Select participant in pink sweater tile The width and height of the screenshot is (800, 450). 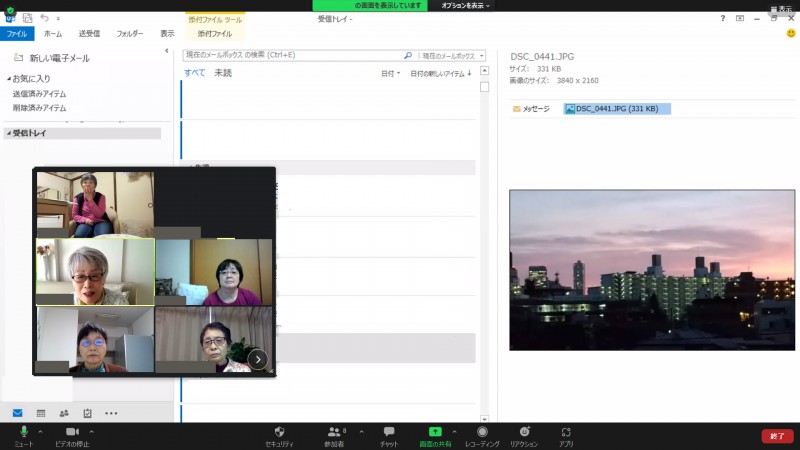[95, 205]
